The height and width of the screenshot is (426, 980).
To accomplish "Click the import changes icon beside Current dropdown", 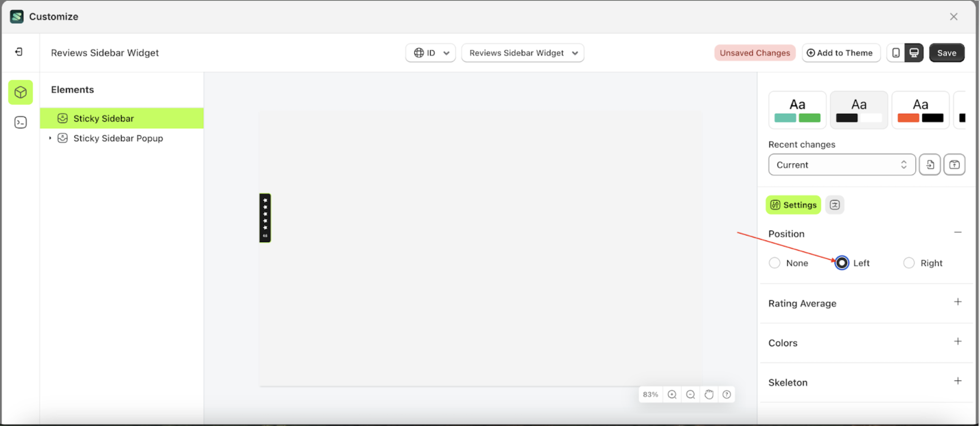I will click(930, 165).
